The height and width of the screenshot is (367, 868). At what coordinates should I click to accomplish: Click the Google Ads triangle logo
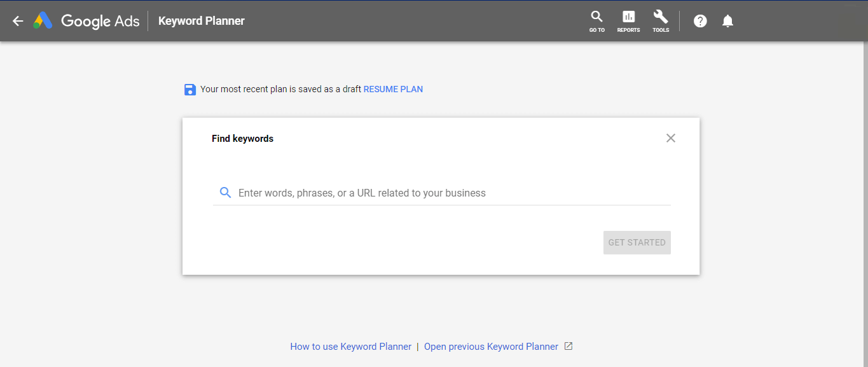pos(43,21)
